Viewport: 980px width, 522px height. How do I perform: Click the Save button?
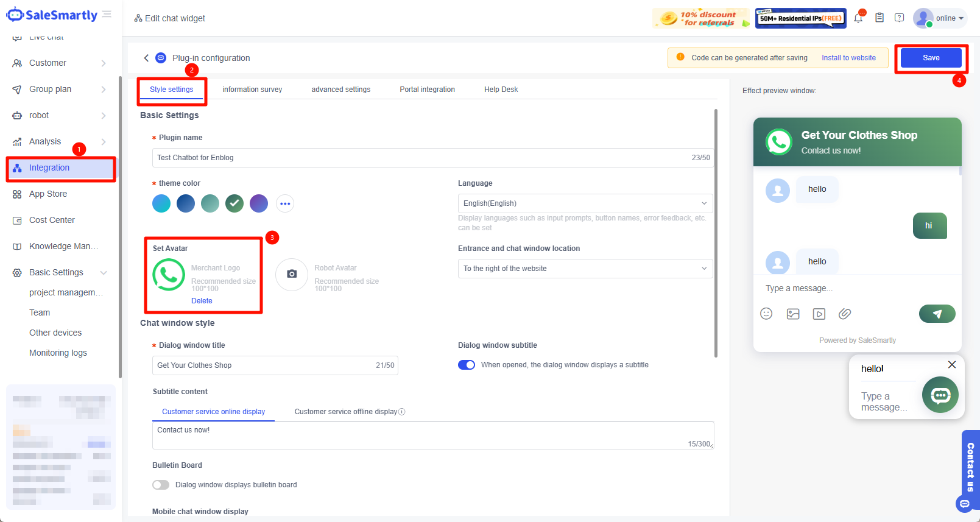click(931, 58)
